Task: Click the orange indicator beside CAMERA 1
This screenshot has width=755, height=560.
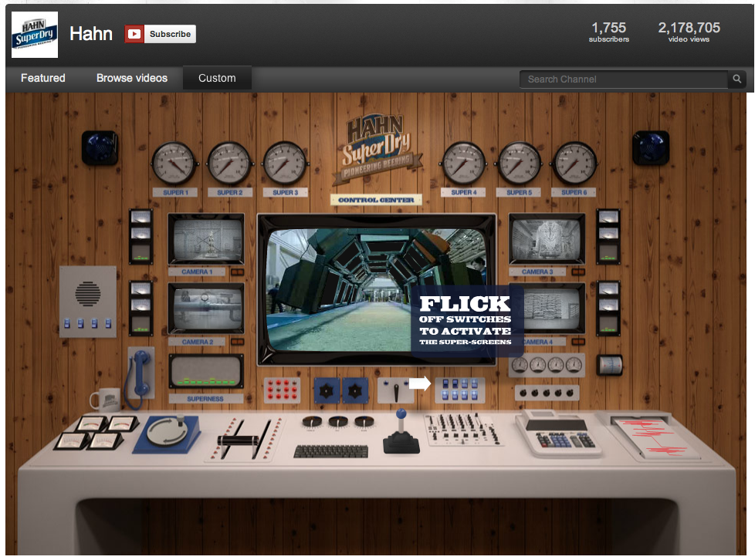Action: (x=237, y=272)
